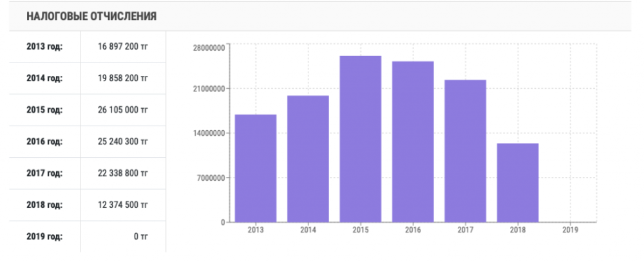The image size is (644, 262).
Task: Click the 2014 bar in chart
Action: point(308,159)
